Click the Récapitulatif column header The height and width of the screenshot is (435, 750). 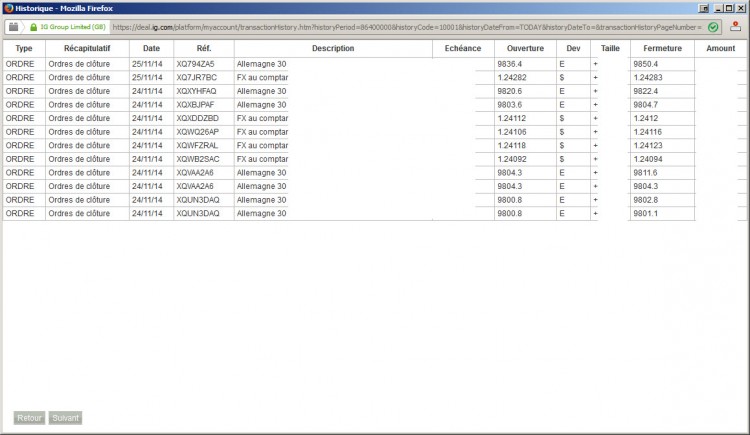pos(87,48)
